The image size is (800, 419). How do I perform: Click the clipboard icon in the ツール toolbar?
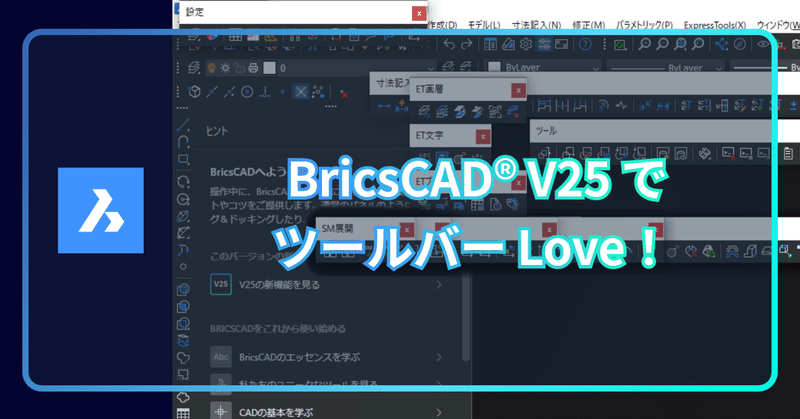788,153
